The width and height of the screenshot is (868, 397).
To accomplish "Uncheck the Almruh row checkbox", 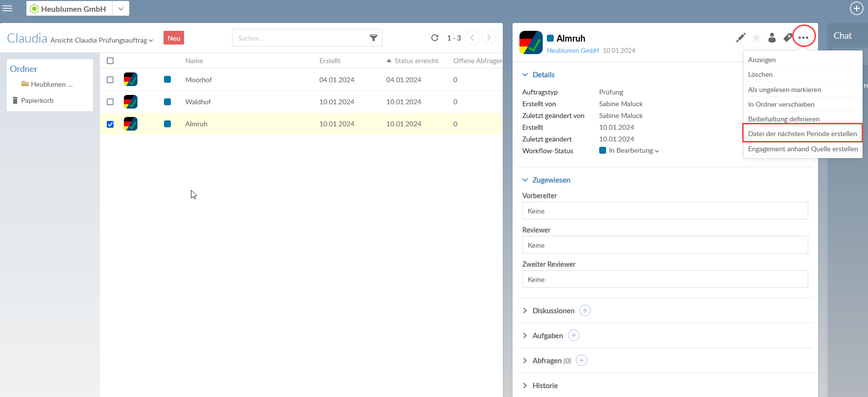I will click(110, 124).
